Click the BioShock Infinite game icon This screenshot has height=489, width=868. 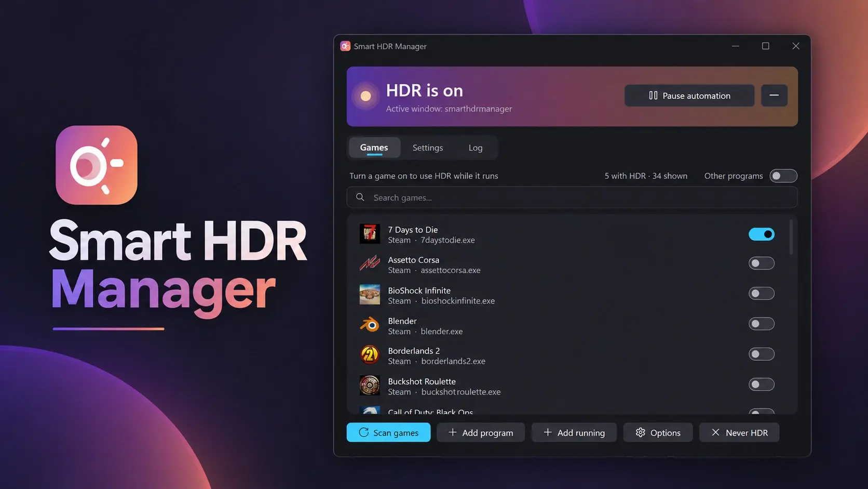pyautogui.click(x=370, y=295)
